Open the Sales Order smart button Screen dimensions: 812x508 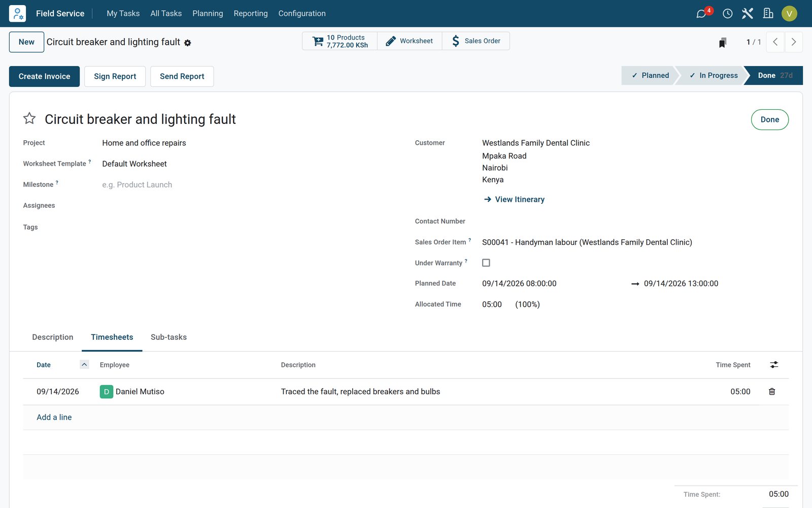(x=476, y=41)
